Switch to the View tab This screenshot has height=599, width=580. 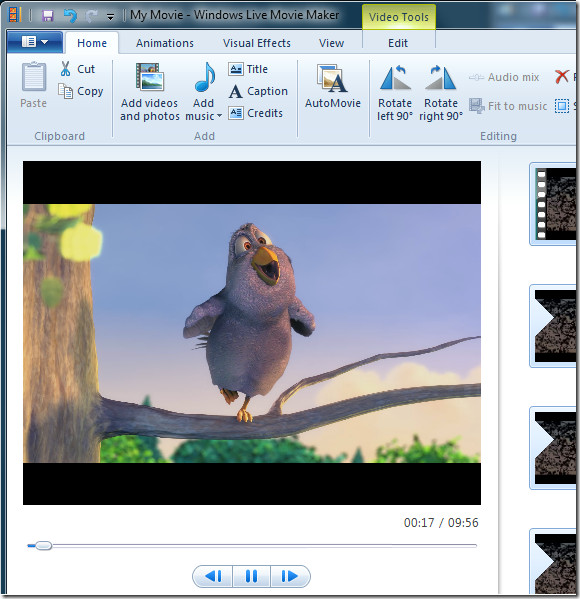[x=331, y=43]
